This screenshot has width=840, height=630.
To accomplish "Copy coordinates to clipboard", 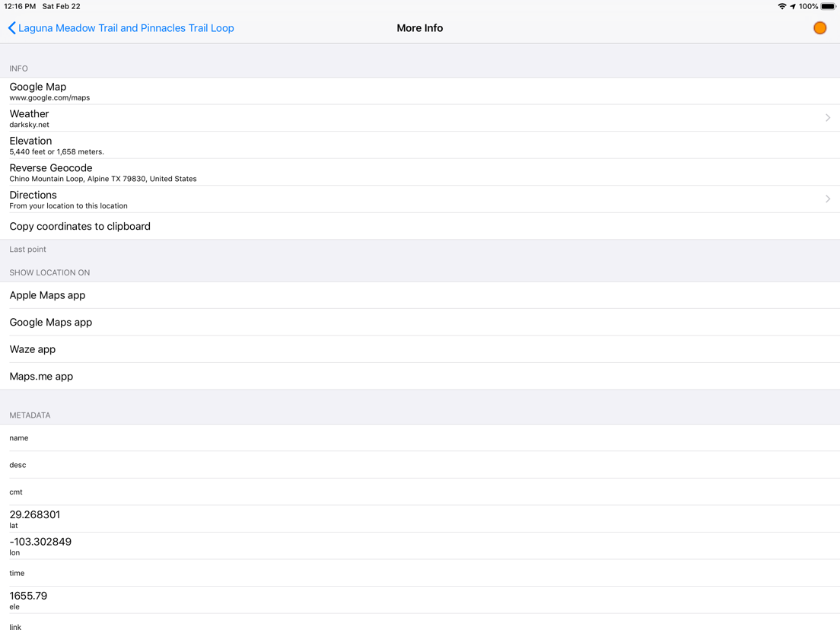I will pos(420,226).
